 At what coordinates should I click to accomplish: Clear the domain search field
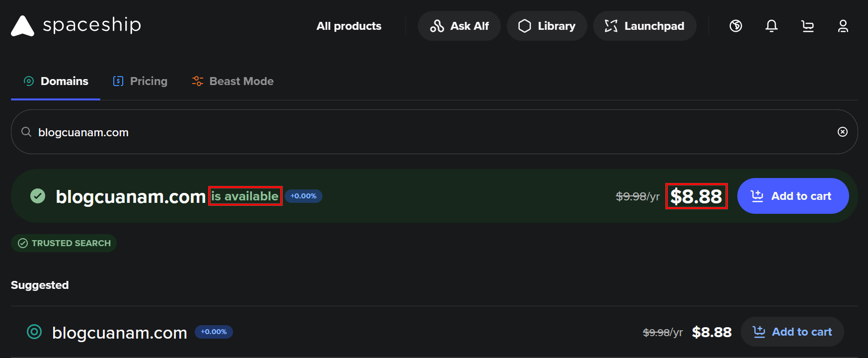tap(843, 132)
